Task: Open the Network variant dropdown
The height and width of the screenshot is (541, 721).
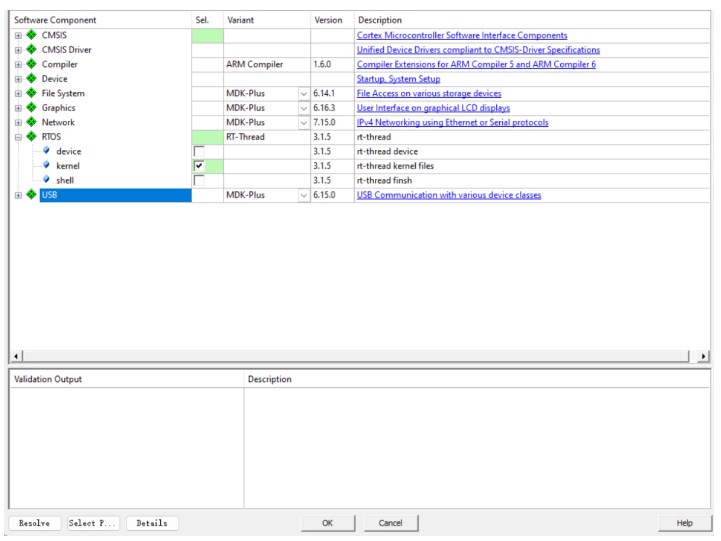Action: pos(303,122)
